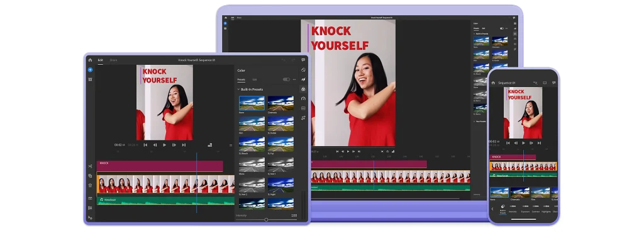The height and width of the screenshot is (240, 644).
Task: Apply the SL Kodak preset on the tablet
Action: [280, 123]
